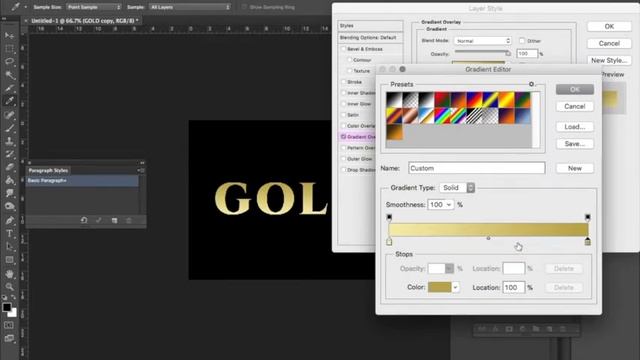Select the Zoom tool
Viewport: 640px width, 360px height.
9,287
